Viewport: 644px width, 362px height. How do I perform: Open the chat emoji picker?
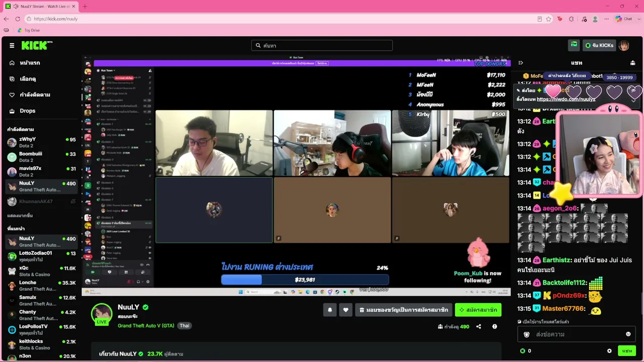click(x=628, y=334)
